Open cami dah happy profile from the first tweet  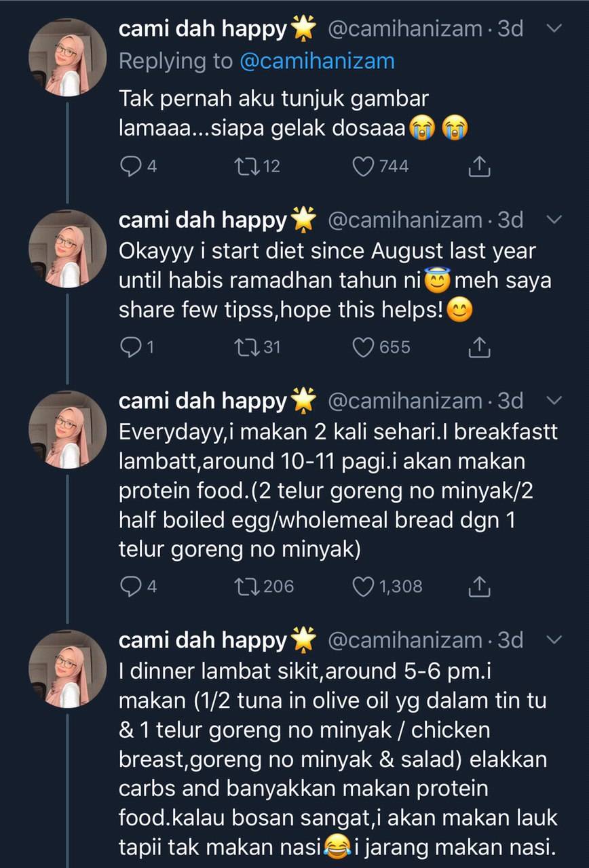203,29
